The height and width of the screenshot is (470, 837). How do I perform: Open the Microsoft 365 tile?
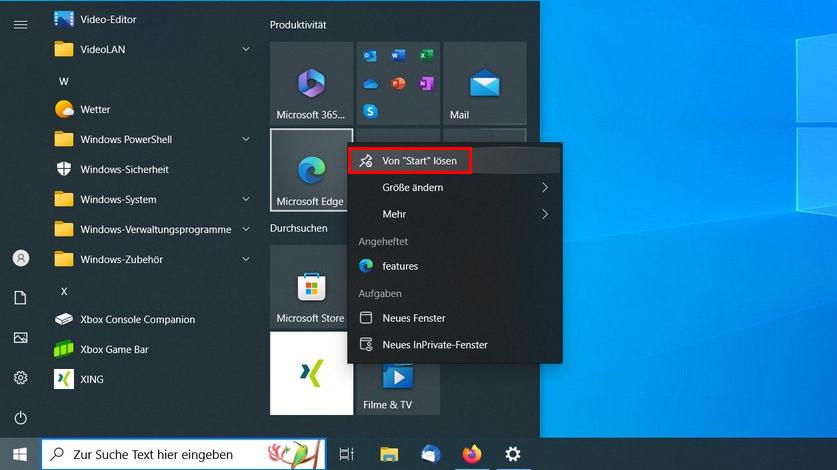click(311, 84)
